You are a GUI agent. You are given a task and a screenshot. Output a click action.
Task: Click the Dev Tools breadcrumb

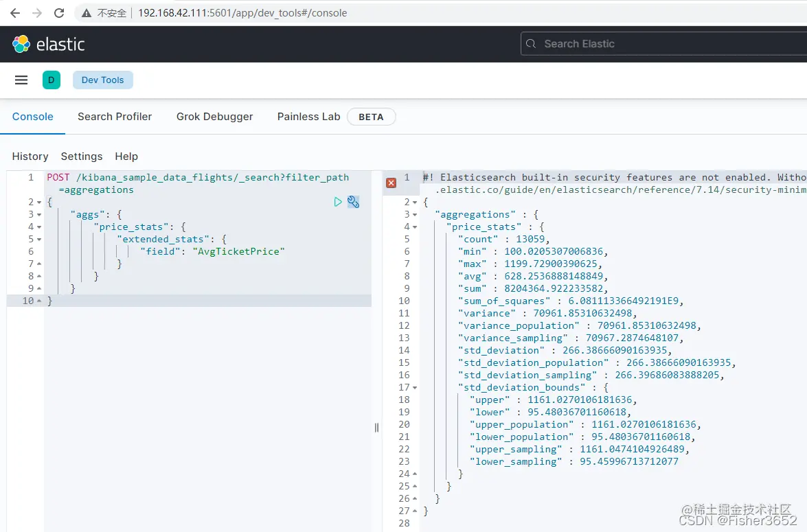(x=103, y=80)
